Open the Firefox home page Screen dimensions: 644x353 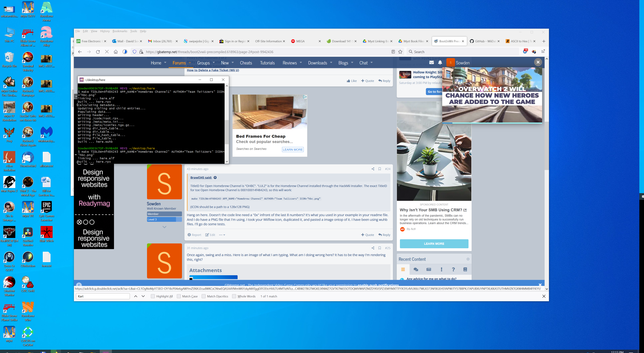[116, 52]
